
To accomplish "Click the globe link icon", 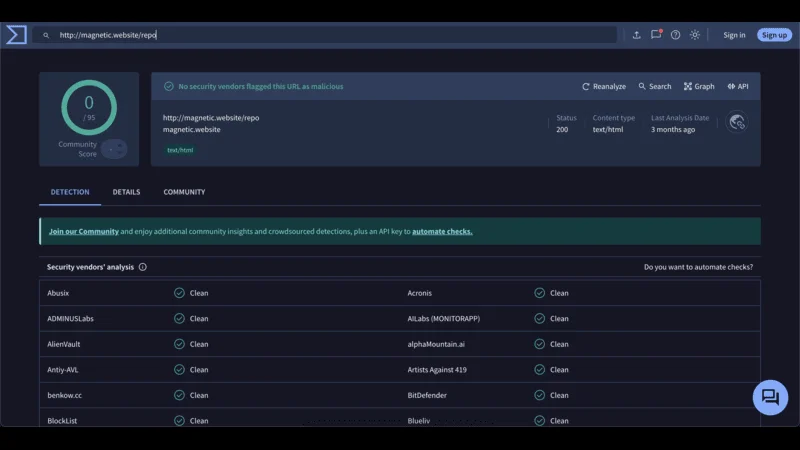I will (x=737, y=122).
